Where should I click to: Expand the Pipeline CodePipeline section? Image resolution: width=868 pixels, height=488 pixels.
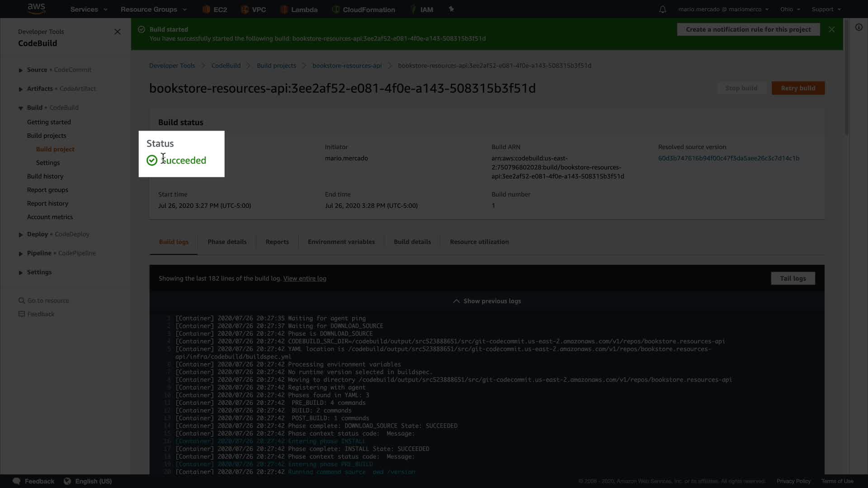21,253
